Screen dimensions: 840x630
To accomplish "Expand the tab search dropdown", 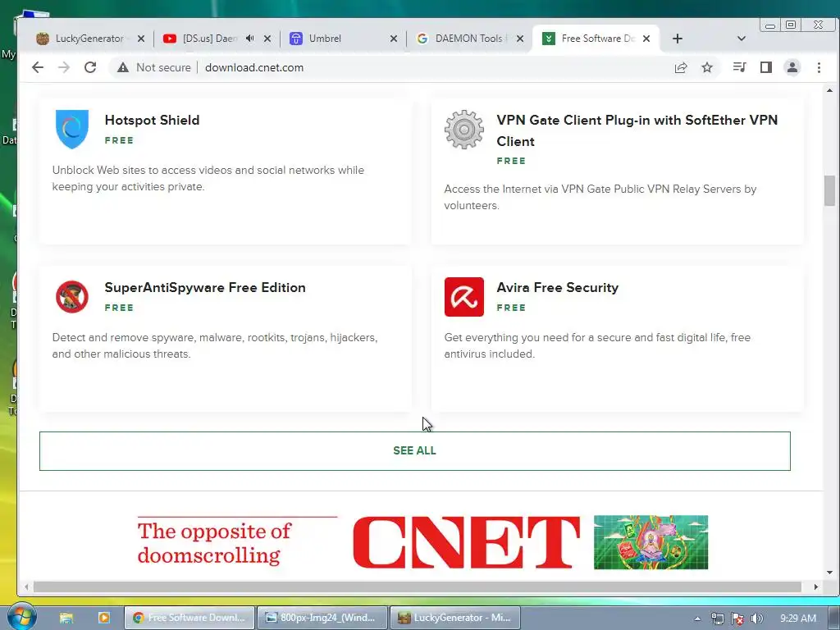I will pyautogui.click(x=742, y=39).
